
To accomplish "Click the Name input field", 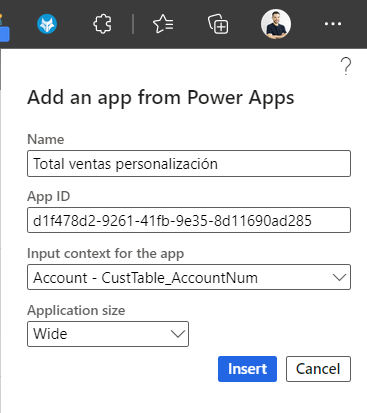I will tap(189, 164).
